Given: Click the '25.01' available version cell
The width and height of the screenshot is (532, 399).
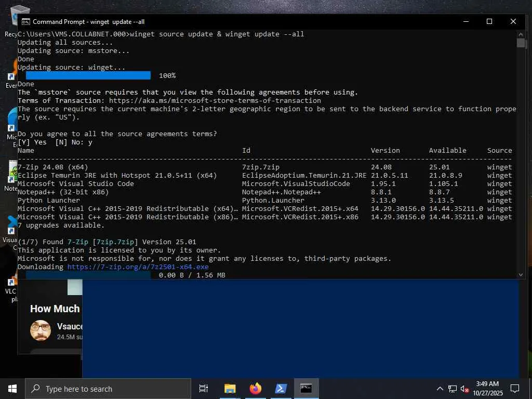Looking at the screenshot, I should point(439,167).
